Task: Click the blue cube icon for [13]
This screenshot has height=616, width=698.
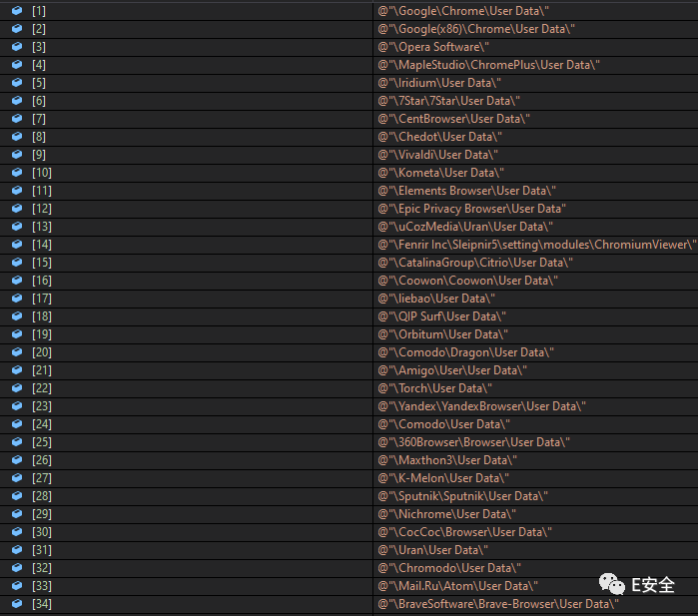Action: 17,226
